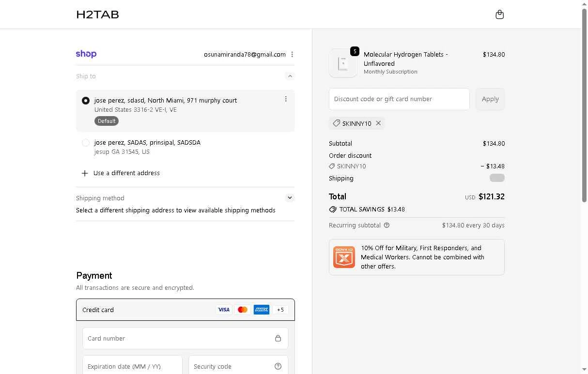The width and height of the screenshot is (588, 374).
Task: Click the order discount amount − $13.48
Action: 493,166
